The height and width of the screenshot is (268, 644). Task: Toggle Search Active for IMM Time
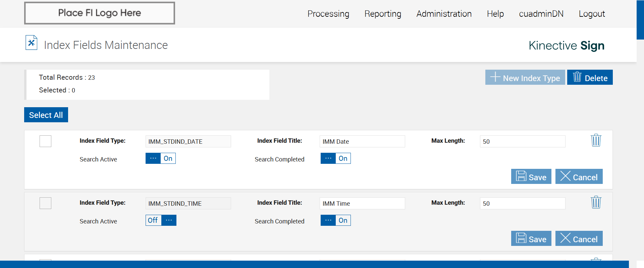click(161, 220)
